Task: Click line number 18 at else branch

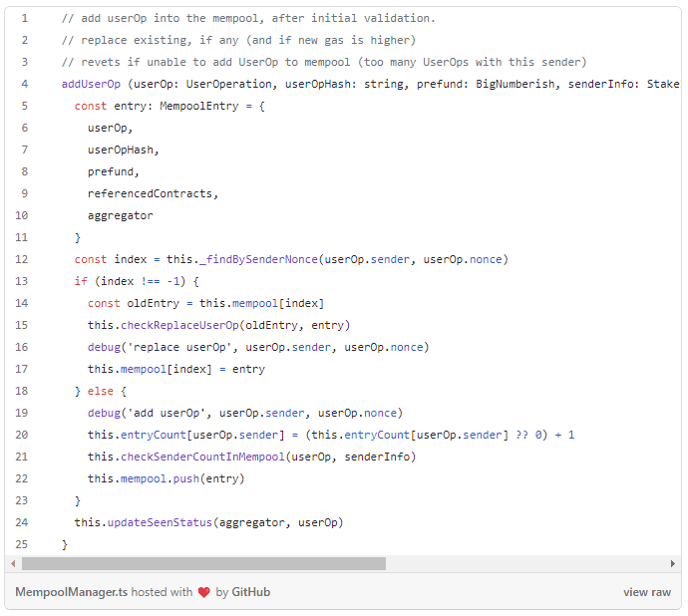Action: coord(22,391)
